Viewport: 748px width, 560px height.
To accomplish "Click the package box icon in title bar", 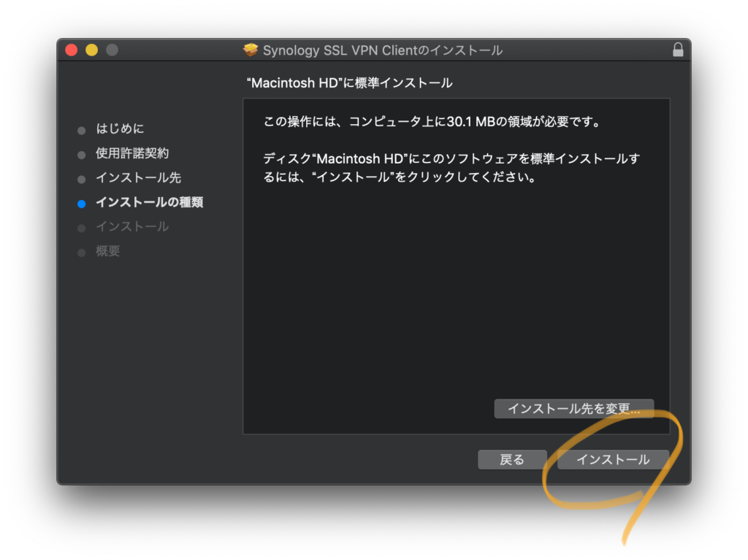I will click(x=251, y=50).
